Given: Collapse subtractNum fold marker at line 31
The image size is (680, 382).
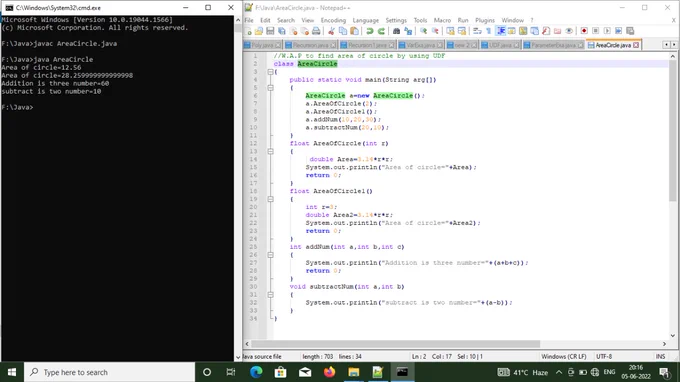Looking at the screenshot, I should pos(270,294).
